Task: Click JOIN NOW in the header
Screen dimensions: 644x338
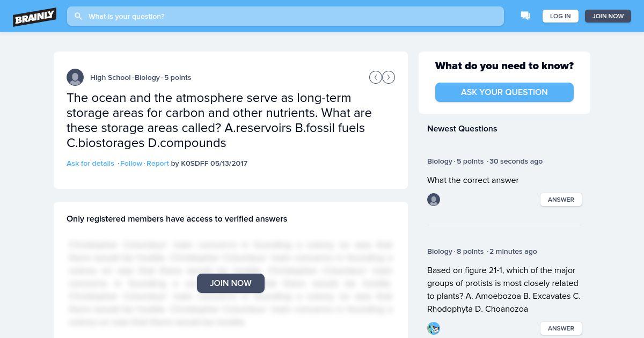Action: pyautogui.click(x=608, y=16)
